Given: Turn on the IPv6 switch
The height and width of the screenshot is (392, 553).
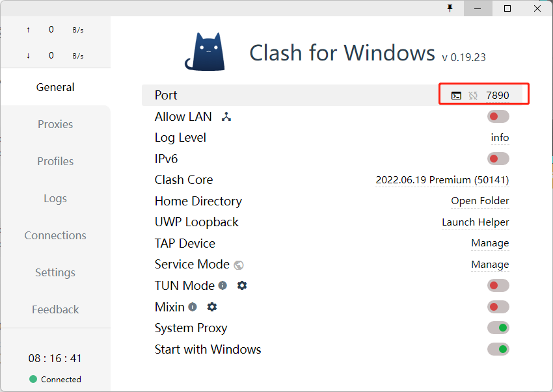Looking at the screenshot, I should 498,159.
